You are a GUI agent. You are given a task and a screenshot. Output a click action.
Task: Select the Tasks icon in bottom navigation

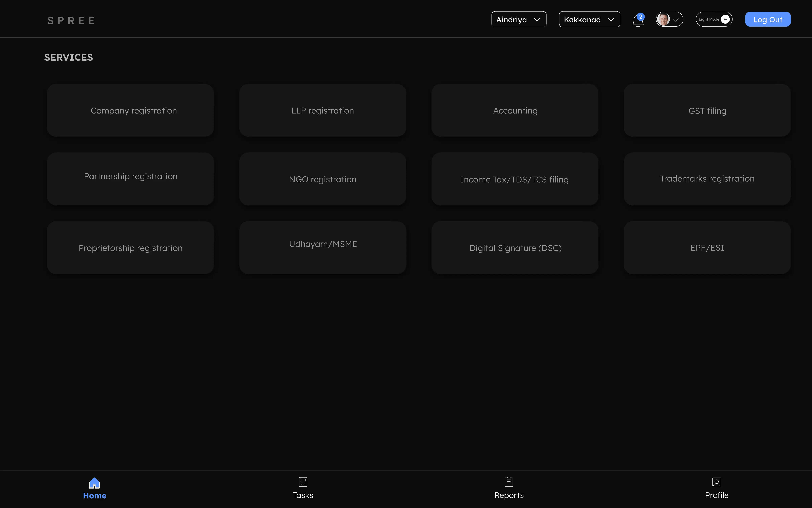[302, 481]
